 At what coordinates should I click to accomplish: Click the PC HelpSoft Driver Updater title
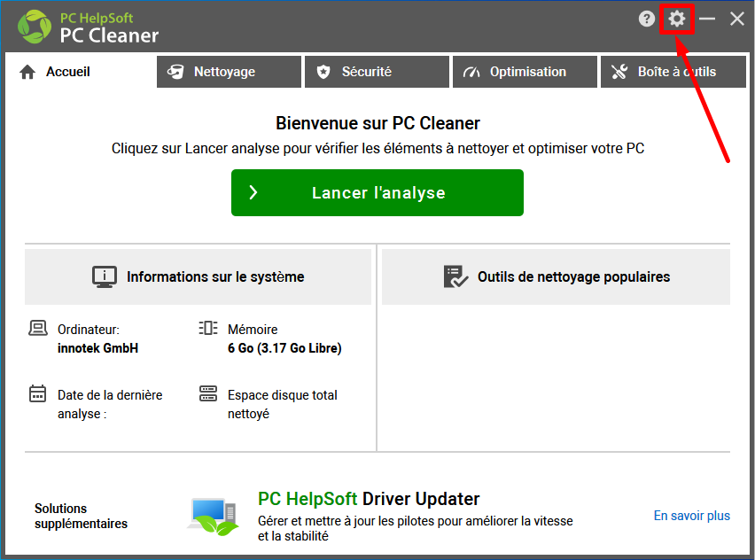(x=369, y=499)
